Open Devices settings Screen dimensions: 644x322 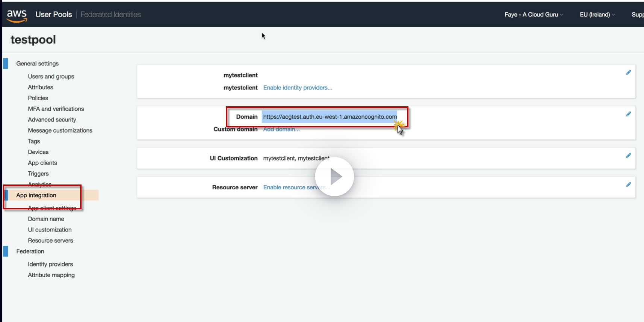38,152
